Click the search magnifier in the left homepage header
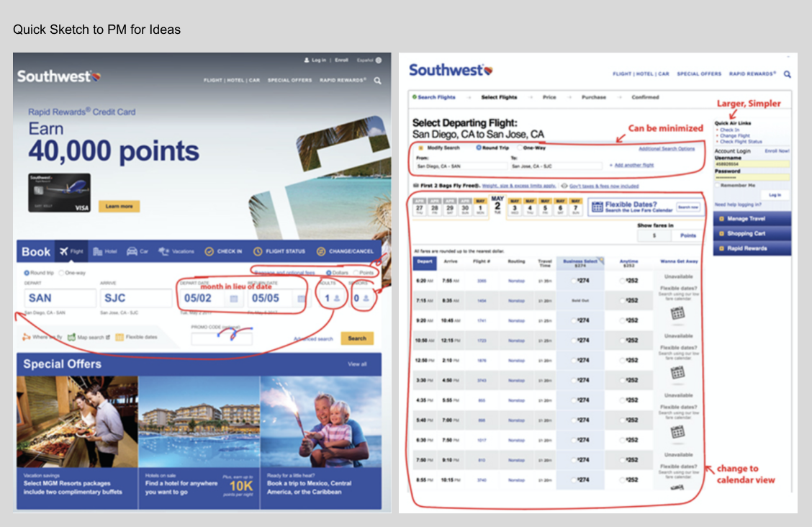Image resolution: width=812 pixels, height=527 pixels. [x=377, y=81]
